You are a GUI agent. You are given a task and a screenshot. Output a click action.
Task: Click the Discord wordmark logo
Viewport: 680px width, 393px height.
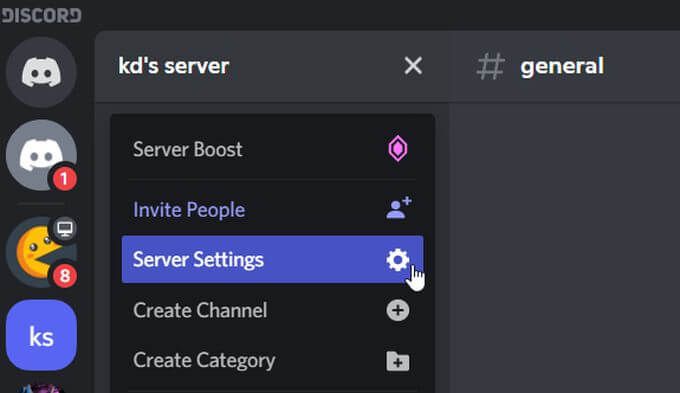pos(41,16)
